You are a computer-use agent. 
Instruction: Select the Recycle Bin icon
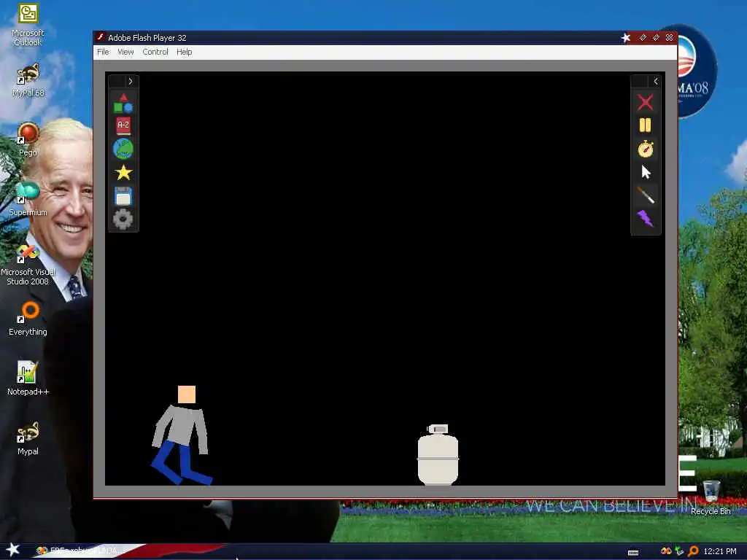click(711, 497)
